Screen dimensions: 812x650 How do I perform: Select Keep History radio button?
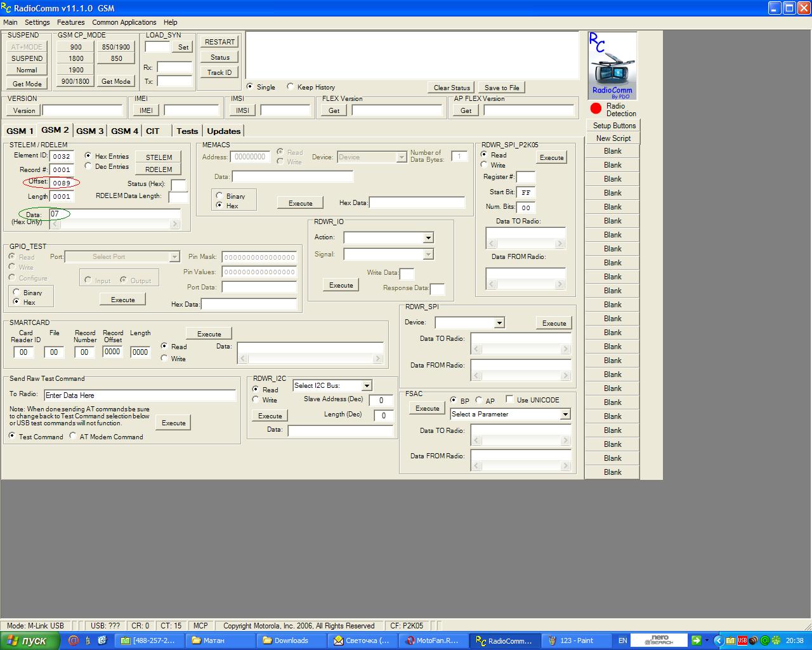point(291,86)
